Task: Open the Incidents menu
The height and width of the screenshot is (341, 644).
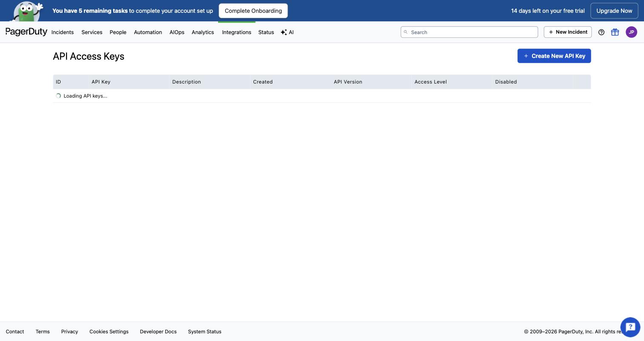Action: pyautogui.click(x=63, y=32)
